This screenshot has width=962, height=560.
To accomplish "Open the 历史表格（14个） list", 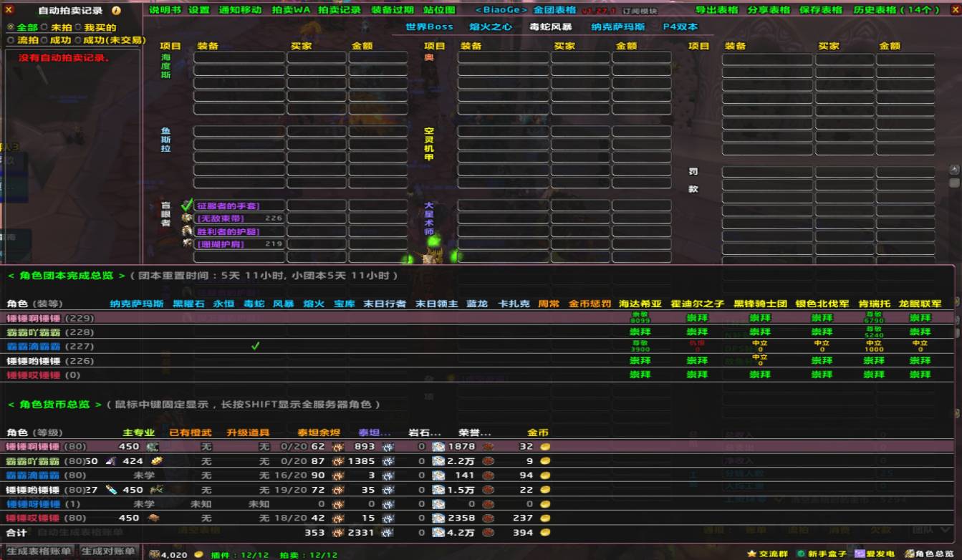I will click(x=896, y=10).
